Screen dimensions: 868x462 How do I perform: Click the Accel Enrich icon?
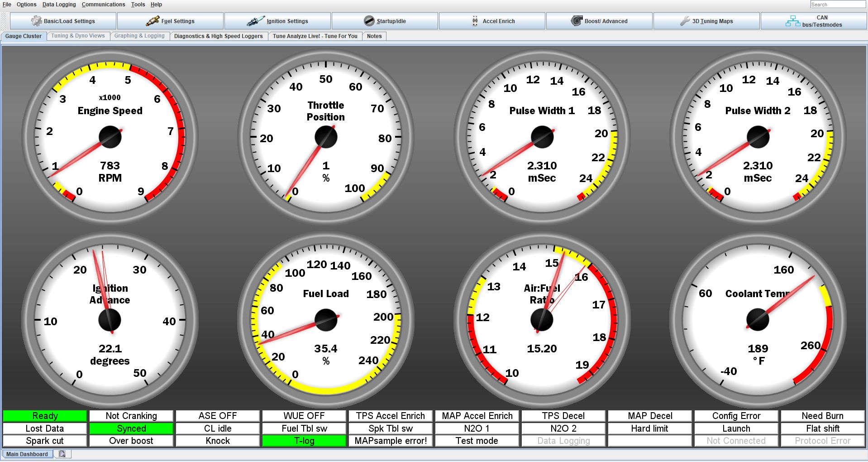475,21
